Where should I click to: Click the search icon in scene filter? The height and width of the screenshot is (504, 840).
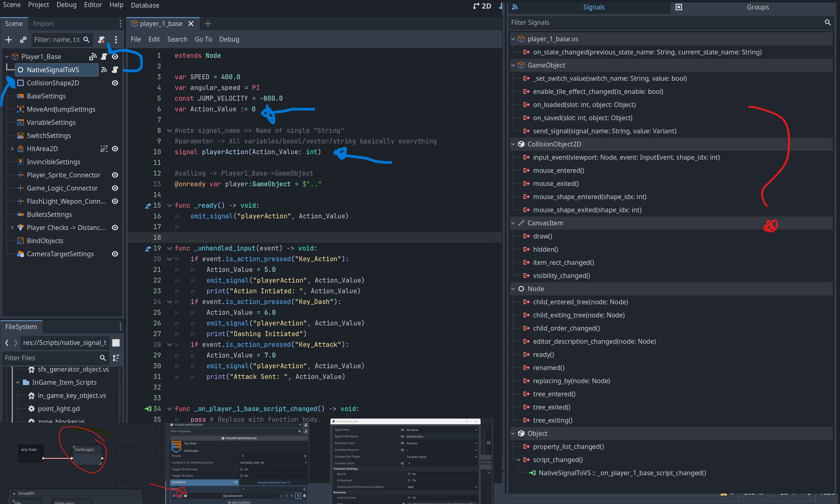point(86,40)
